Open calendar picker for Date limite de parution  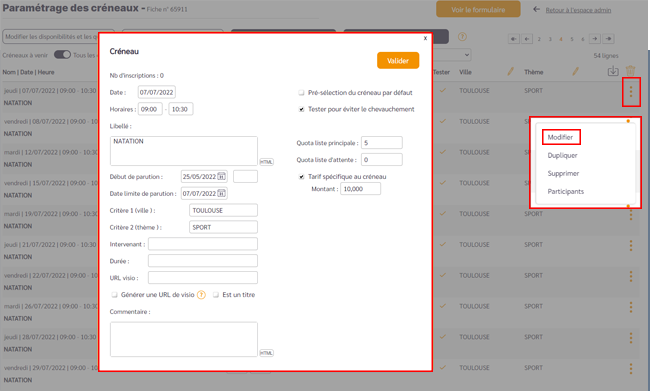click(222, 194)
